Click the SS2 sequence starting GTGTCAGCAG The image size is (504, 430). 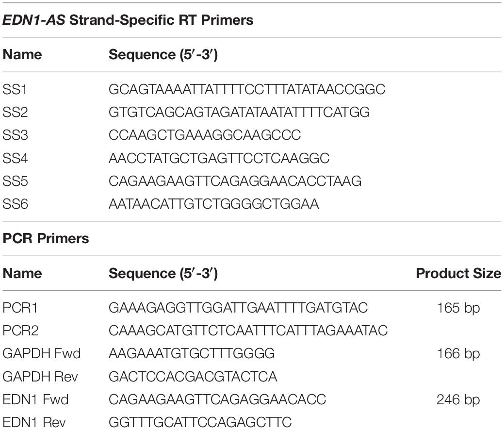point(239,112)
